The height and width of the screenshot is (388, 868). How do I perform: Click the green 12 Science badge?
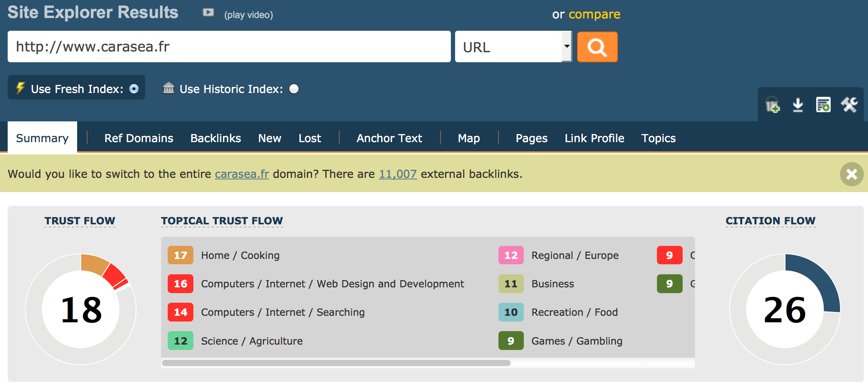point(180,341)
